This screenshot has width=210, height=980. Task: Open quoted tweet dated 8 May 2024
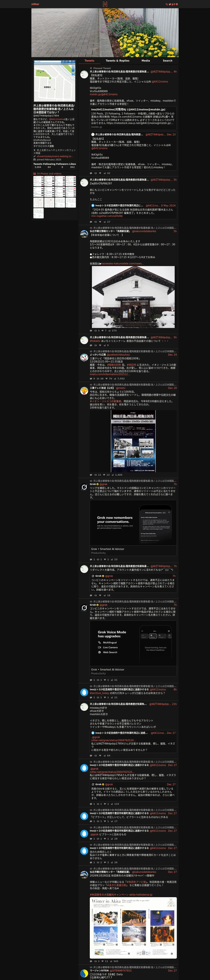(x=133, y=211)
